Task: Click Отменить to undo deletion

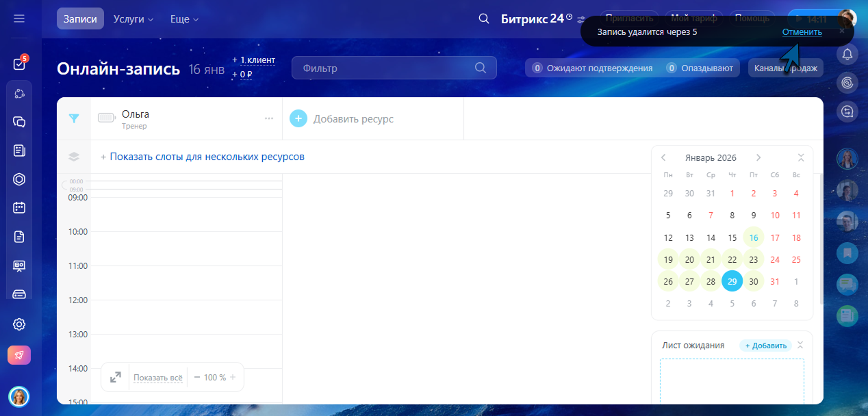Action: click(802, 32)
